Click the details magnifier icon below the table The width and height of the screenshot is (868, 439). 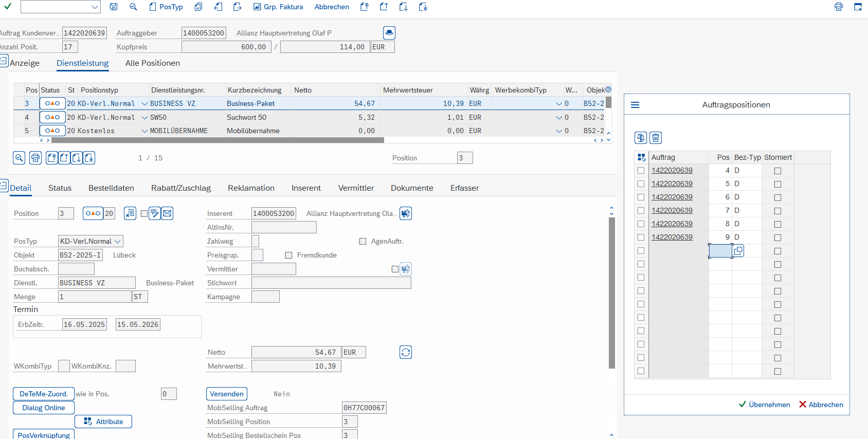19,158
